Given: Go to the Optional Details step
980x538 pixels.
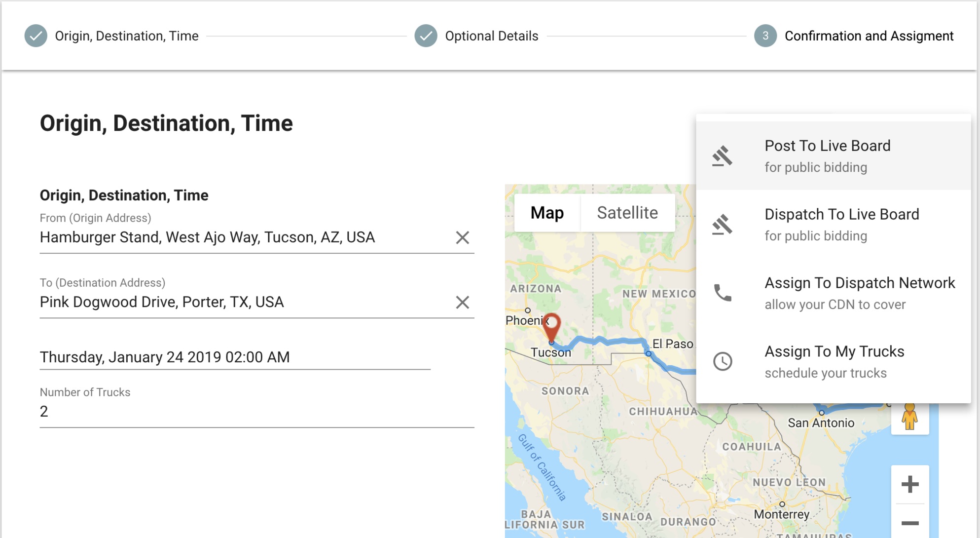Looking at the screenshot, I should (476, 36).
